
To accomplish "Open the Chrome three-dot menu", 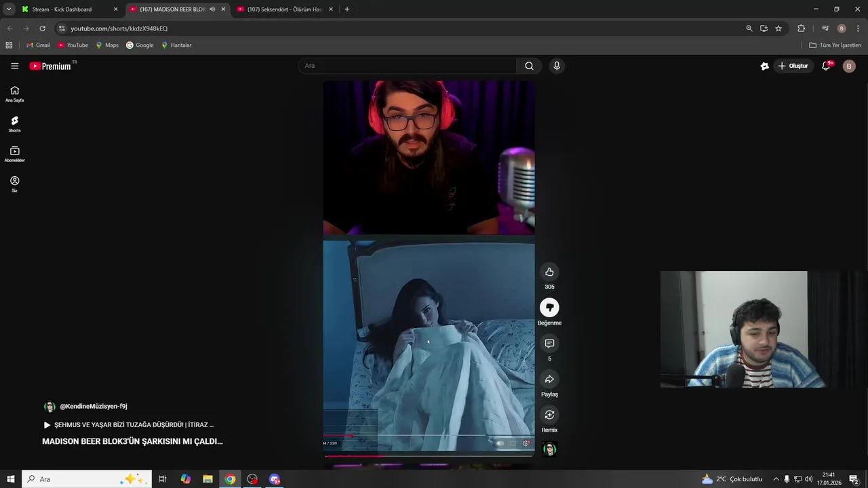I will click(858, 28).
